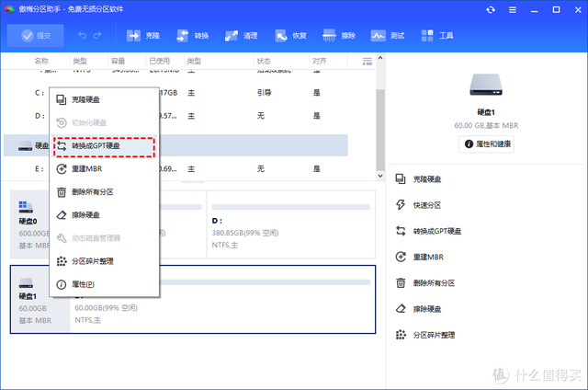The height and width of the screenshot is (390, 588).
Task: Click 重建MBR in the right panel
Action: pos(420,258)
